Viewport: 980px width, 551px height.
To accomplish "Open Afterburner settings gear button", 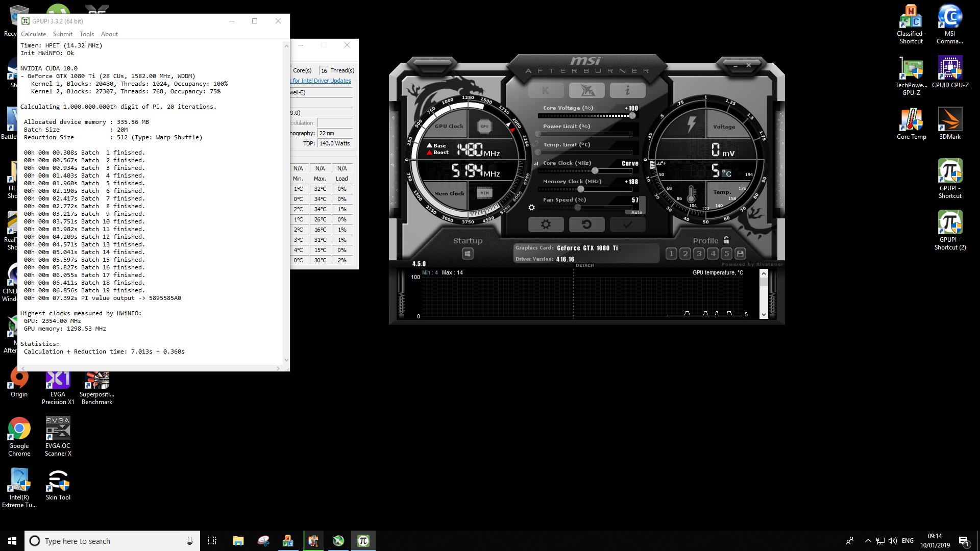I will click(546, 224).
